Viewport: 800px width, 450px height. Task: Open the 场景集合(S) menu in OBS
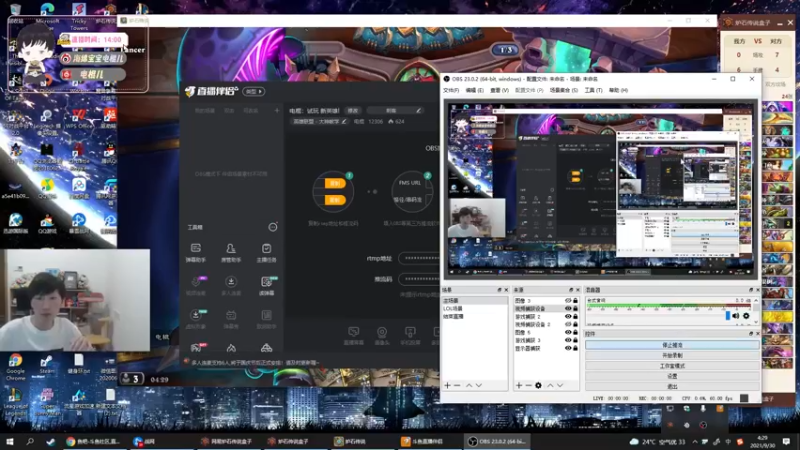tap(564, 90)
